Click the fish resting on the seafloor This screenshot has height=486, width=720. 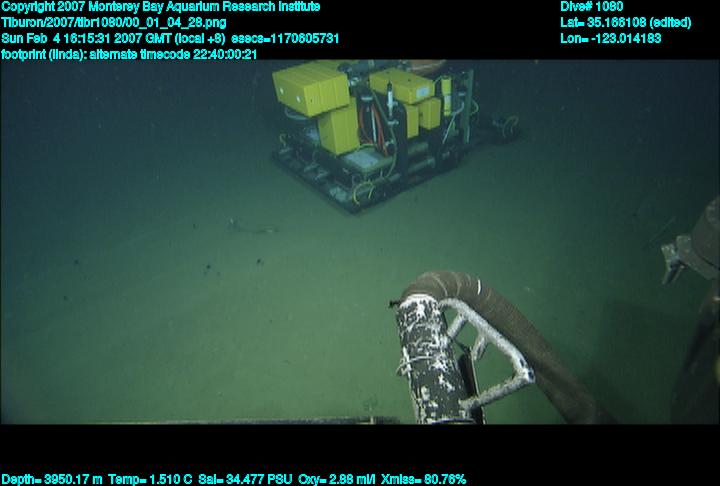(x=252, y=226)
